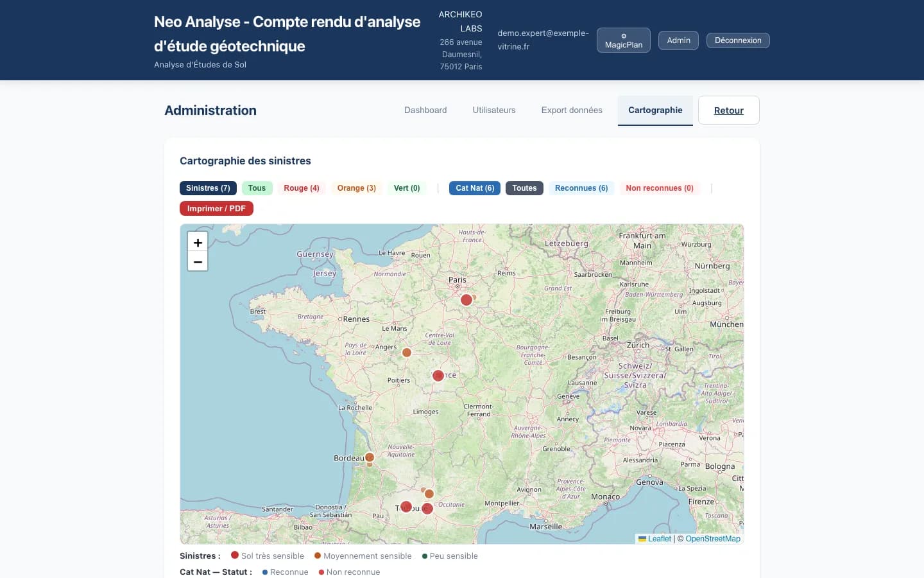Click the red marker east of Toulouse
The image size is (924, 578).
tap(428, 509)
